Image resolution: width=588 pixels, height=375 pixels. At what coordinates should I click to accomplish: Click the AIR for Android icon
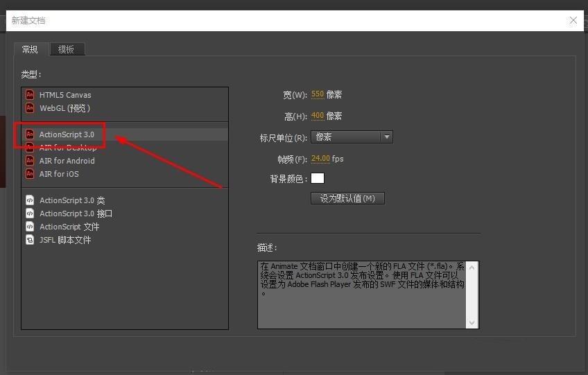coord(30,161)
